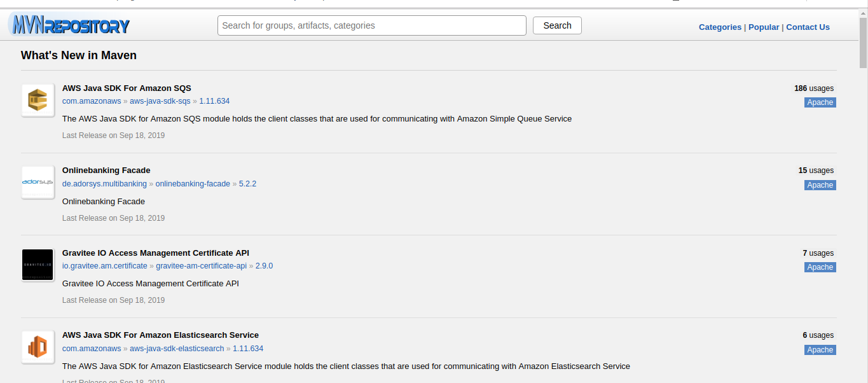Open Gravitee IO Access Management Certificate API title
This screenshot has width=868, height=383.
156,253
